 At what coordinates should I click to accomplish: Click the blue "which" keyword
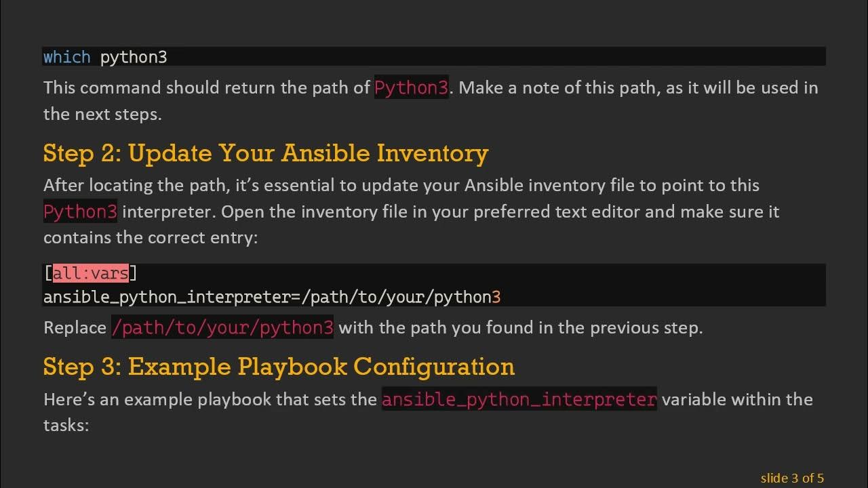(66, 57)
